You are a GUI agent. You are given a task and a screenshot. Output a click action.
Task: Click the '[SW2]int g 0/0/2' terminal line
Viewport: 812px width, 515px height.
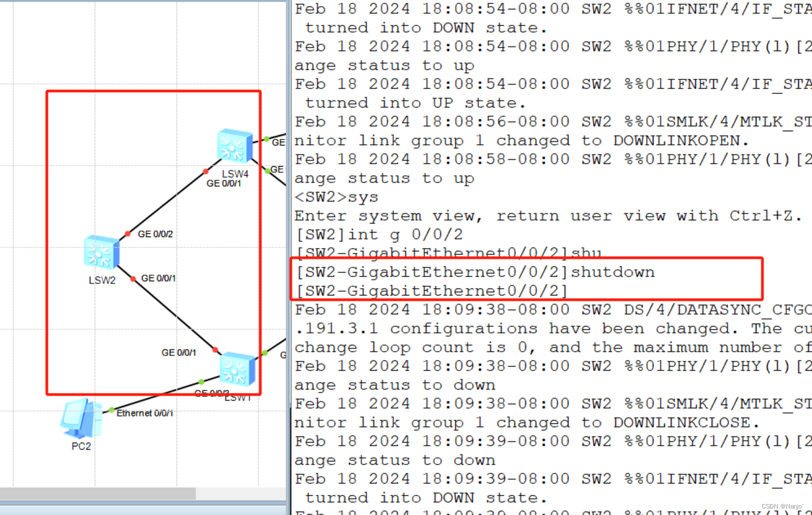pyautogui.click(x=379, y=234)
